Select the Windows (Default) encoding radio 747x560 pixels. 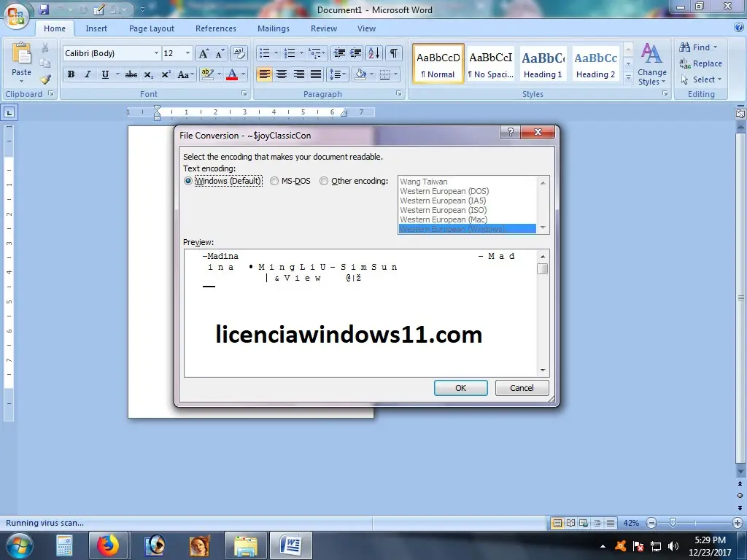pyautogui.click(x=187, y=181)
